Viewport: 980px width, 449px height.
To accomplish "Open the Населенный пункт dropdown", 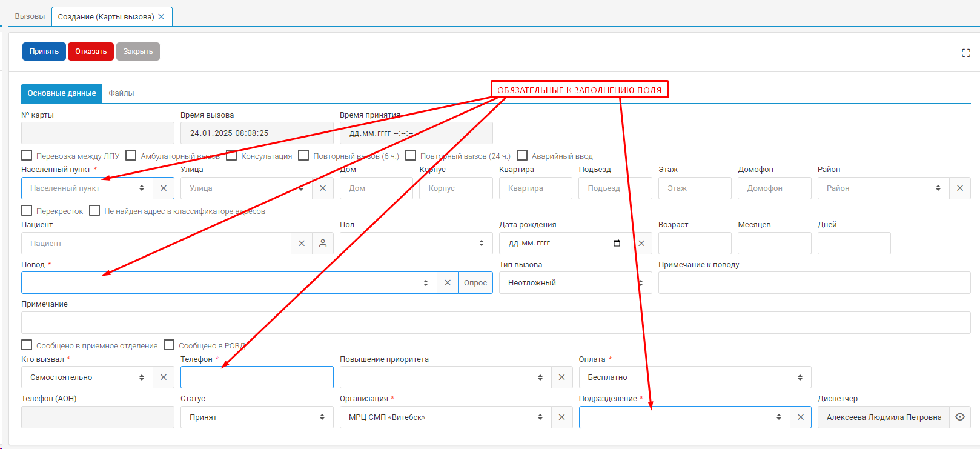I will [87, 188].
